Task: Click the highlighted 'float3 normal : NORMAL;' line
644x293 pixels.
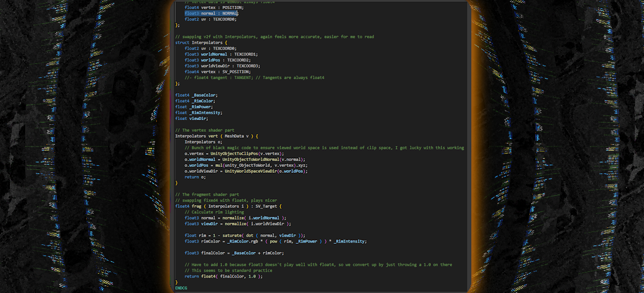Action: pos(211,13)
